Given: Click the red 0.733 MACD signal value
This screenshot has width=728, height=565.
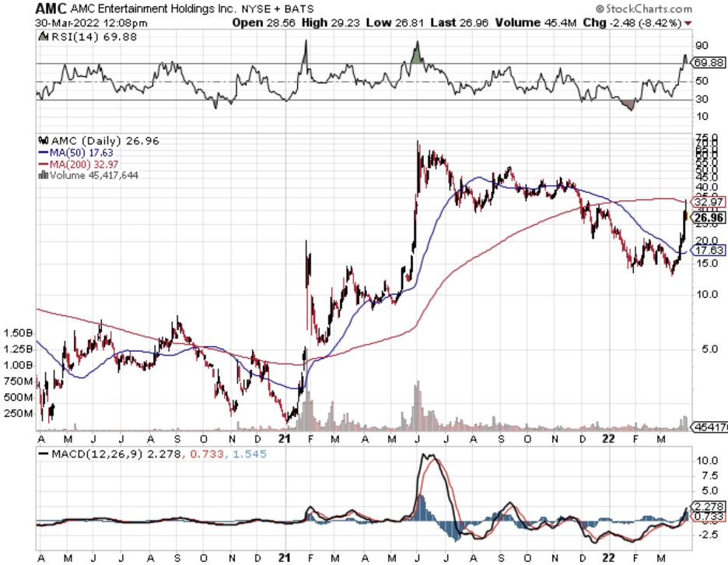Looking at the screenshot, I should click(x=207, y=454).
